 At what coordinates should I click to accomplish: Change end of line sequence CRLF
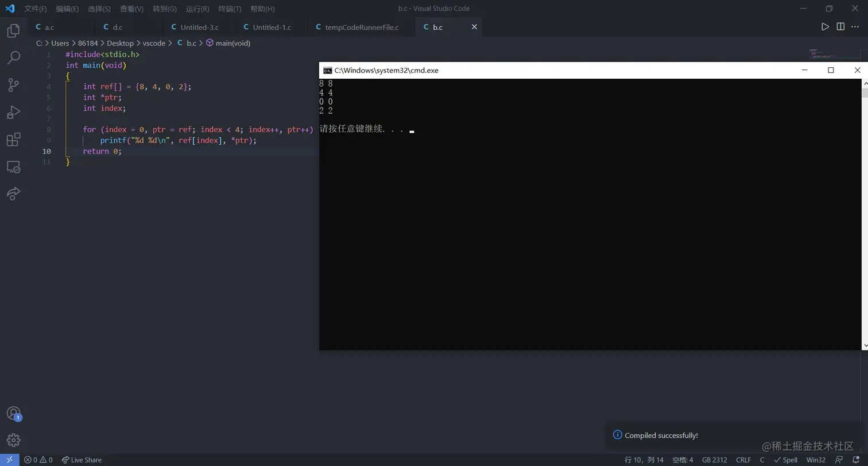743,460
